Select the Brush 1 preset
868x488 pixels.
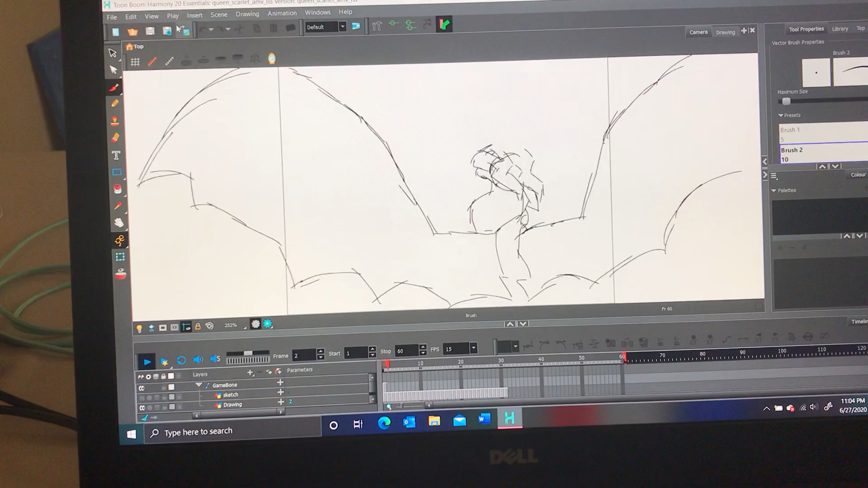click(x=823, y=133)
